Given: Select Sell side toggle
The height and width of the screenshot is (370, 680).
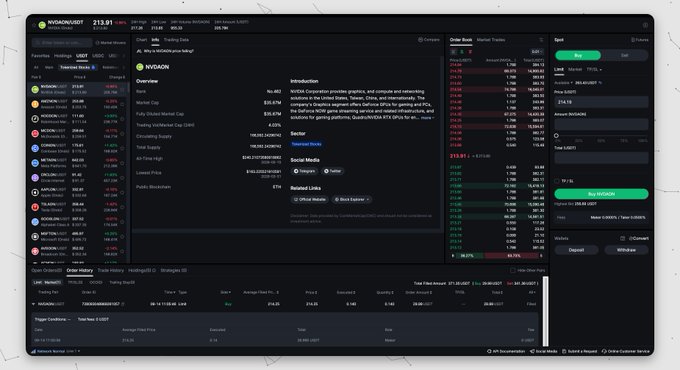Looking at the screenshot, I should click(625, 56).
